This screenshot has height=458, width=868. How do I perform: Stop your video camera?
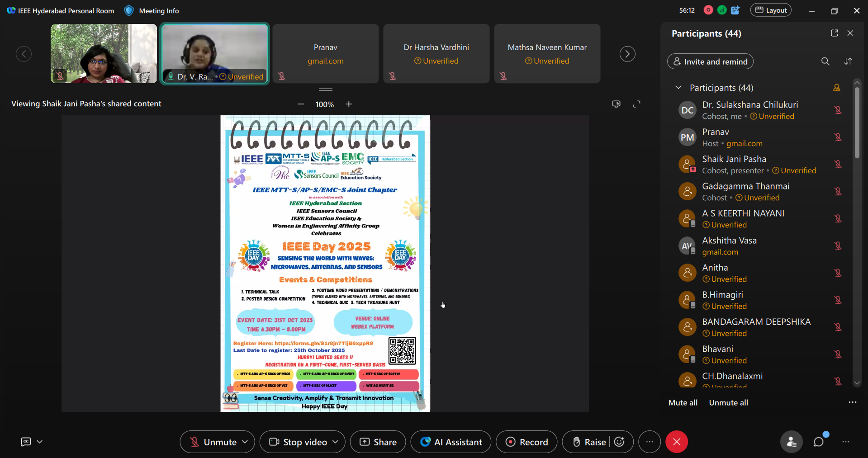pos(299,442)
